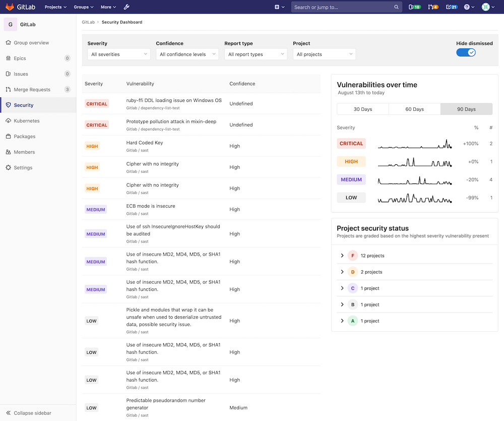Open the Issues counter icon in navbar

coord(414,7)
